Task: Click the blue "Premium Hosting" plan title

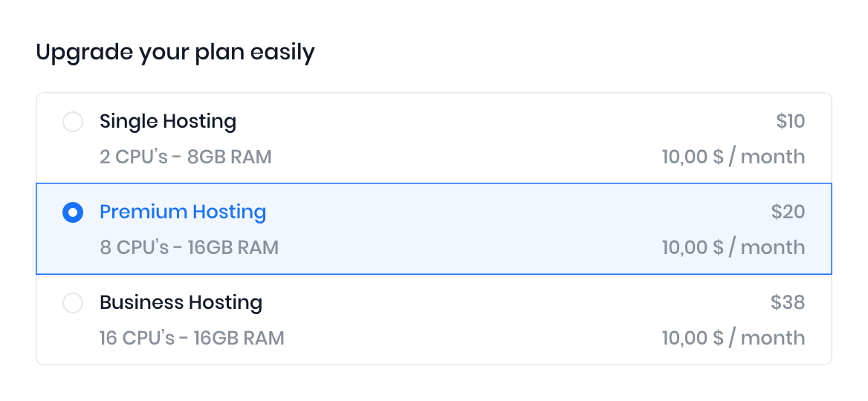Action: [x=183, y=212]
